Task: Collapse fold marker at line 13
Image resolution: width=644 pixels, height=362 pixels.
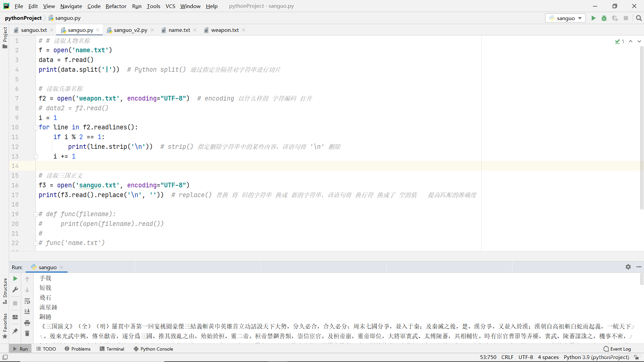Action: tap(36, 156)
